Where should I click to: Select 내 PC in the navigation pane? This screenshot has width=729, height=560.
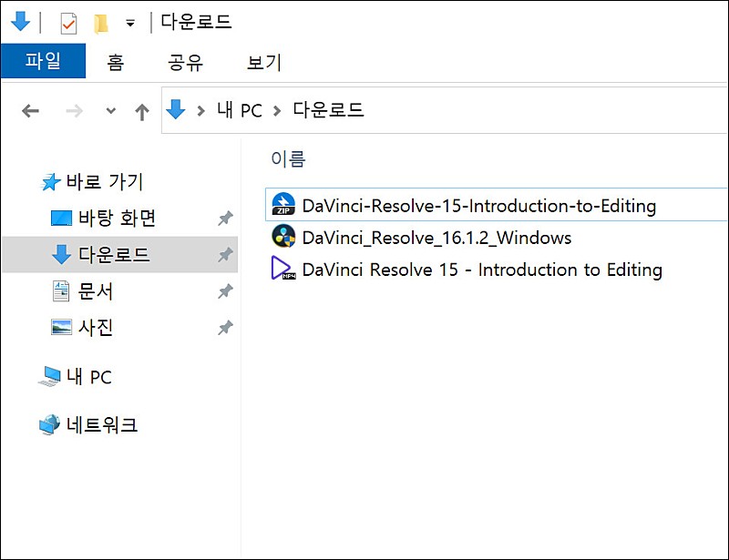(x=88, y=377)
